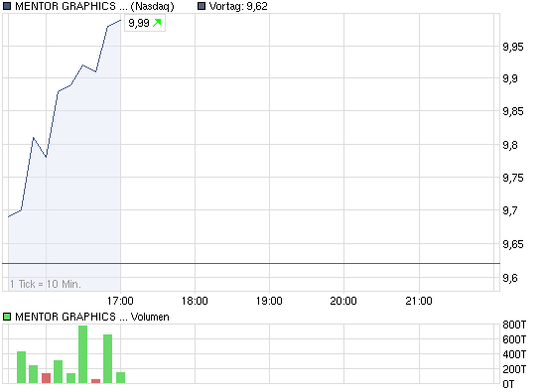
Task: Click the green Volumen legend square
Action: [x=7, y=317]
